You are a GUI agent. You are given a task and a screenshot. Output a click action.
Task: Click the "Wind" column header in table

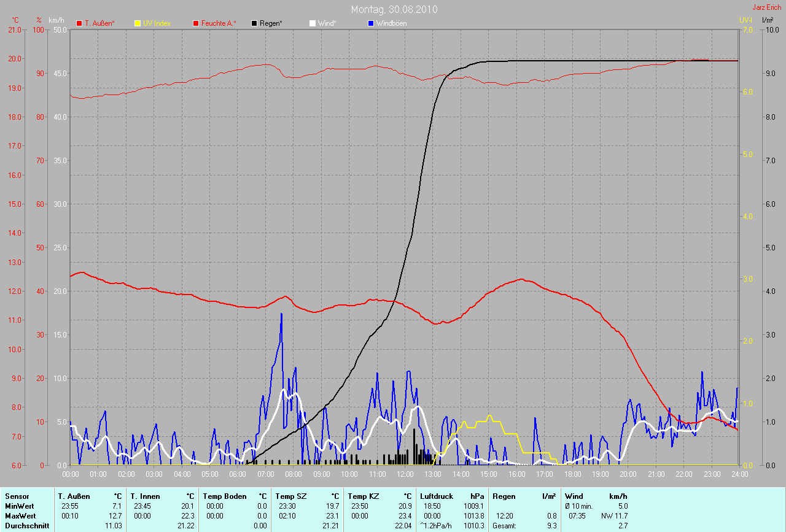[x=574, y=496]
